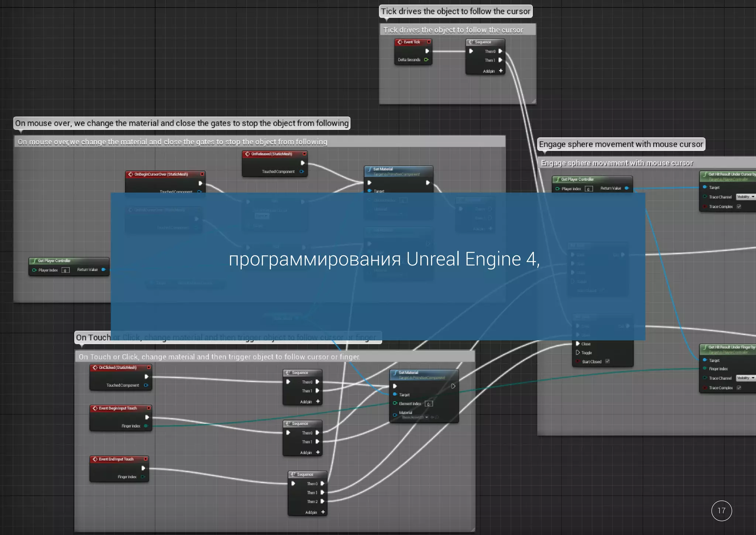Click the red delegate square on Event Tick
This screenshot has width=756, height=535.
point(429,42)
